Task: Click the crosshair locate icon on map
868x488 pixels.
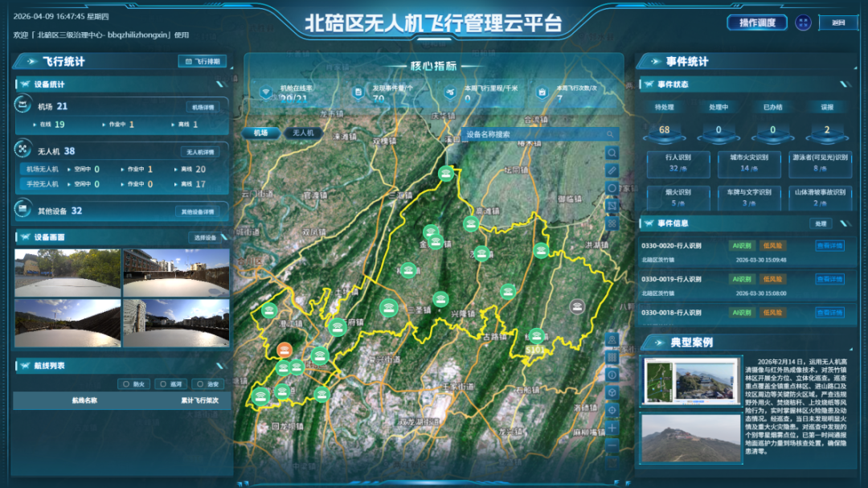Action: (x=612, y=410)
